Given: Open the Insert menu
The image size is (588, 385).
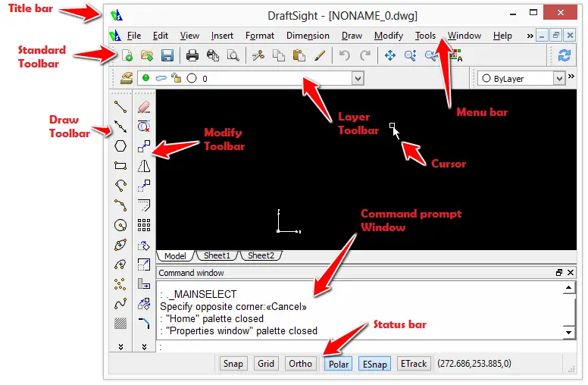Looking at the screenshot, I should pyautogui.click(x=222, y=36).
